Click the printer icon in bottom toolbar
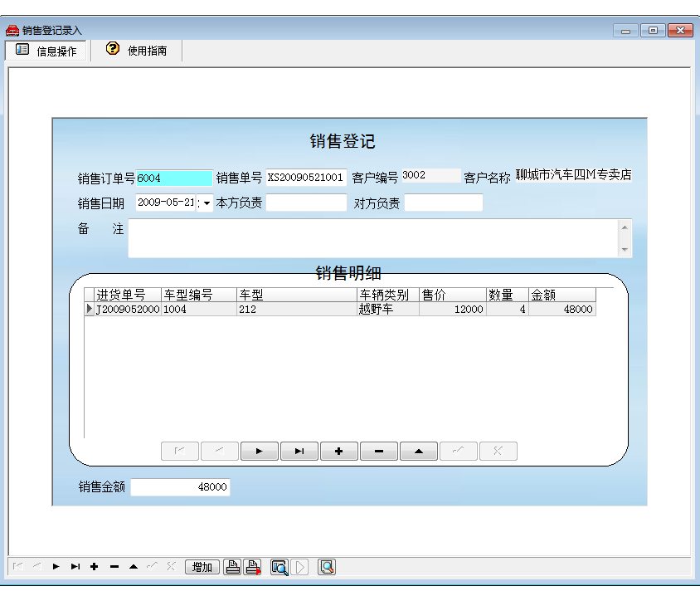 click(x=232, y=567)
